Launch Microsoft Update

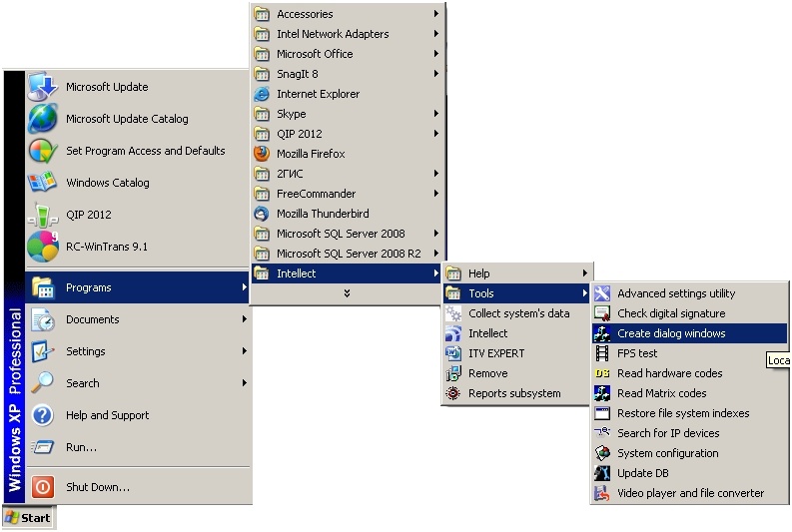137,87
